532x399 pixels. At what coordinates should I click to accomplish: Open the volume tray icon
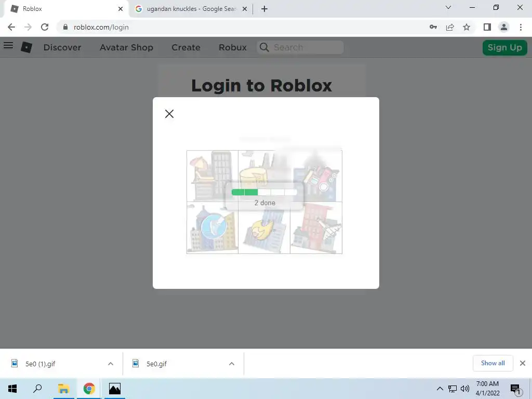click(x=465, y=389)
